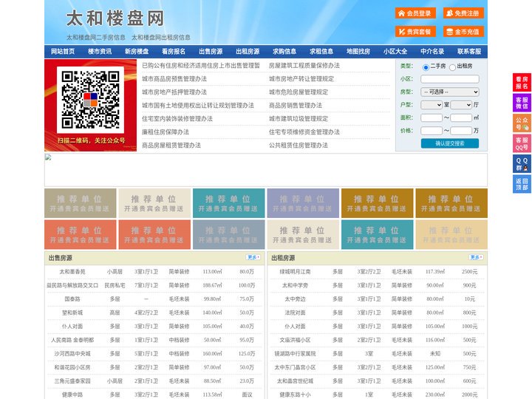Open the 绿城明月江南 rental listing
This screenshot has width=532, height=399.
click(x=295, y=272)
